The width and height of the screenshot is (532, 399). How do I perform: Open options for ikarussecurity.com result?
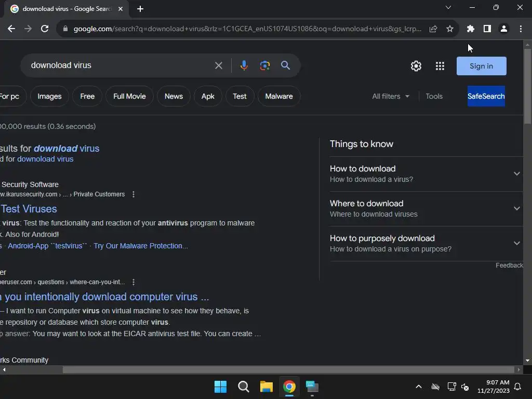(x=134, y=194)
